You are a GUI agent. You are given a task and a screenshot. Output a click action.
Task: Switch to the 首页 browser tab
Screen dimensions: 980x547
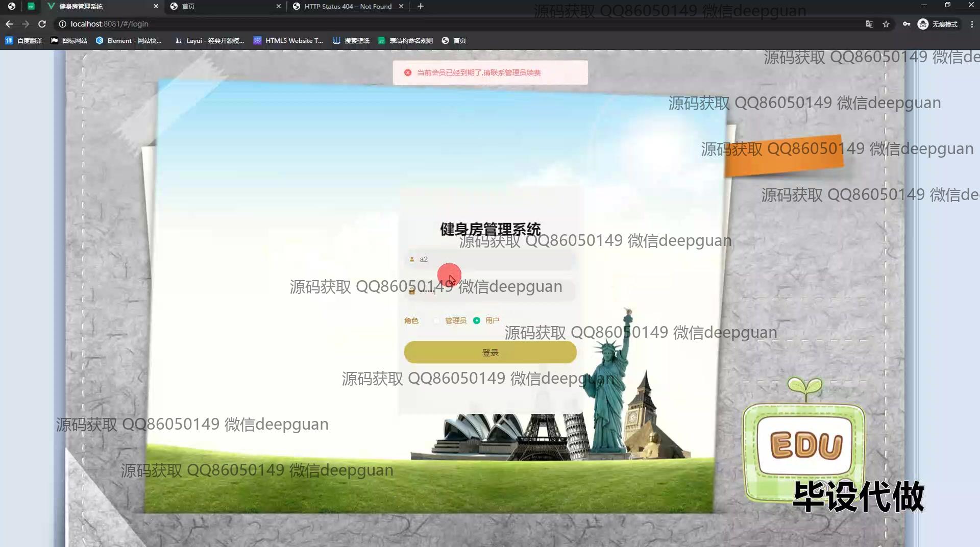click(225, 6)
